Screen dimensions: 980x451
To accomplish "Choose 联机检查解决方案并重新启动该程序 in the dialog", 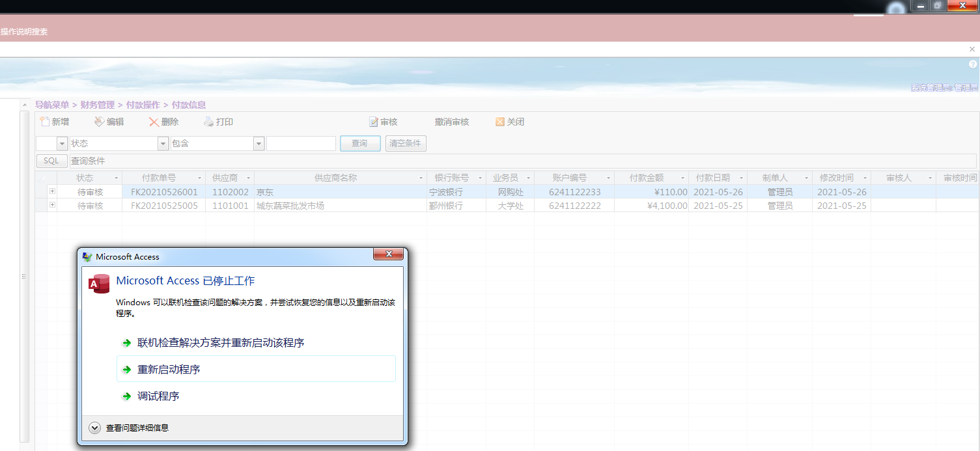I will [221, 343].
